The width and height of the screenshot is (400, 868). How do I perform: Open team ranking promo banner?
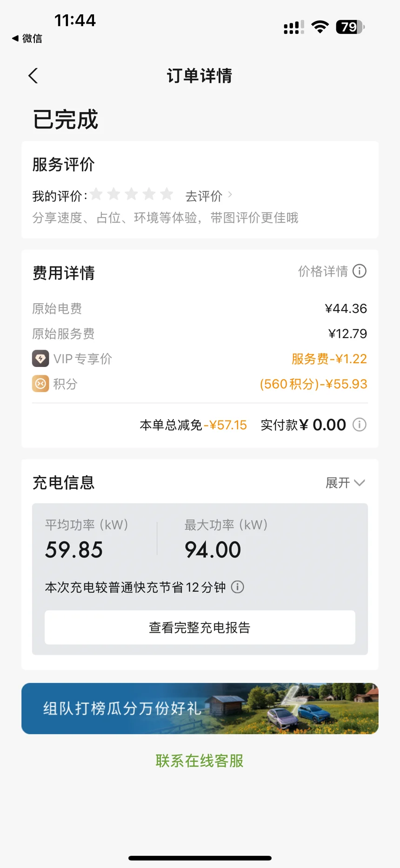(200, 708)
